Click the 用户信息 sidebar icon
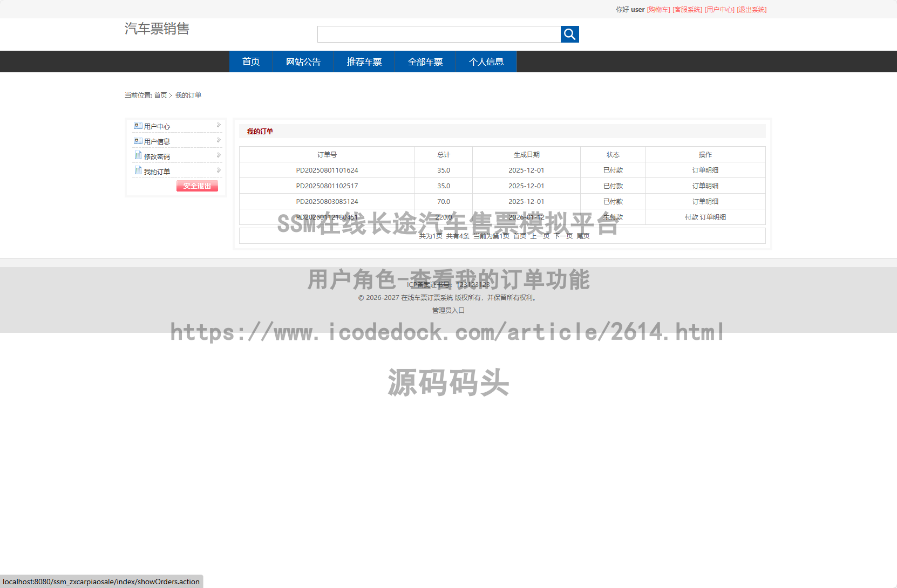 (137, 140)
